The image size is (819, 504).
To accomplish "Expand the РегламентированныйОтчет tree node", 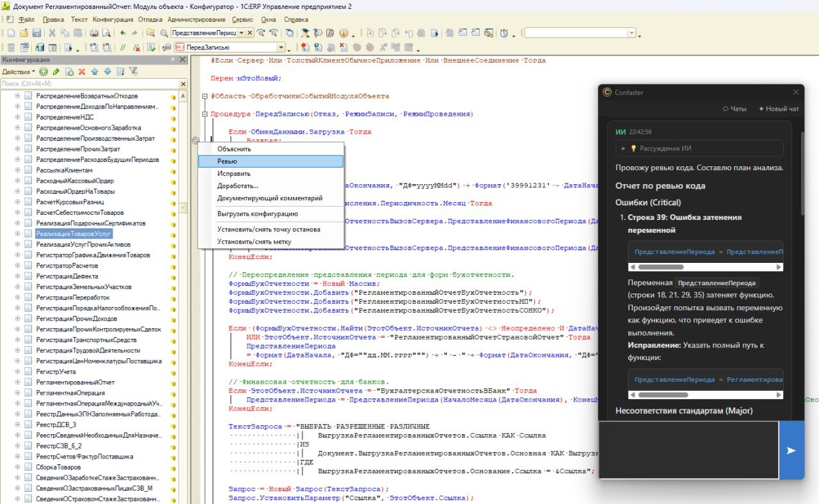I will pos(18,382).
